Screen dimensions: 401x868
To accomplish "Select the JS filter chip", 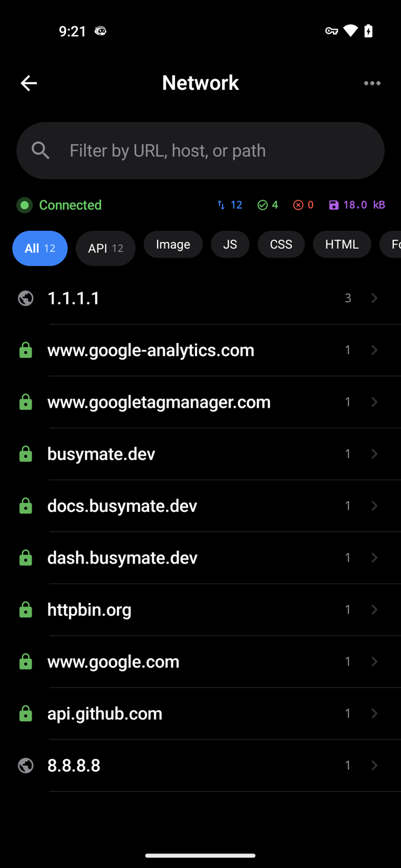I will [230, 244].
